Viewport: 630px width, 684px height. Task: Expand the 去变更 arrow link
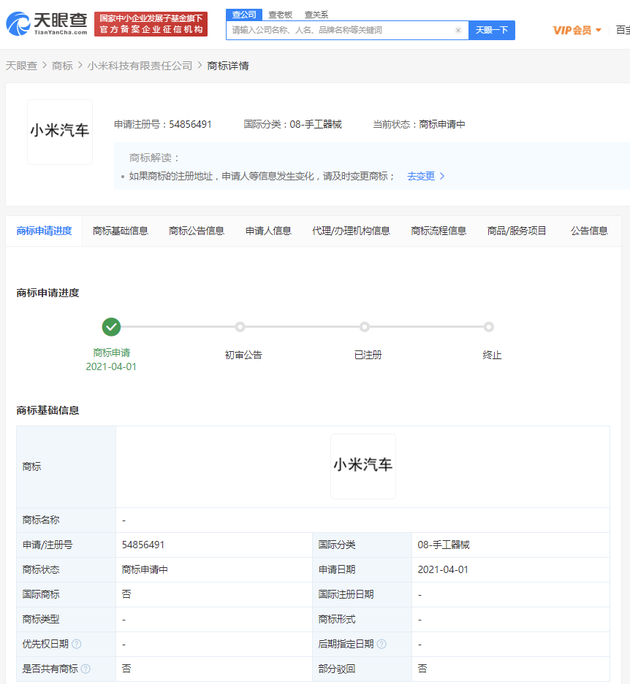[x=426, y=176]
